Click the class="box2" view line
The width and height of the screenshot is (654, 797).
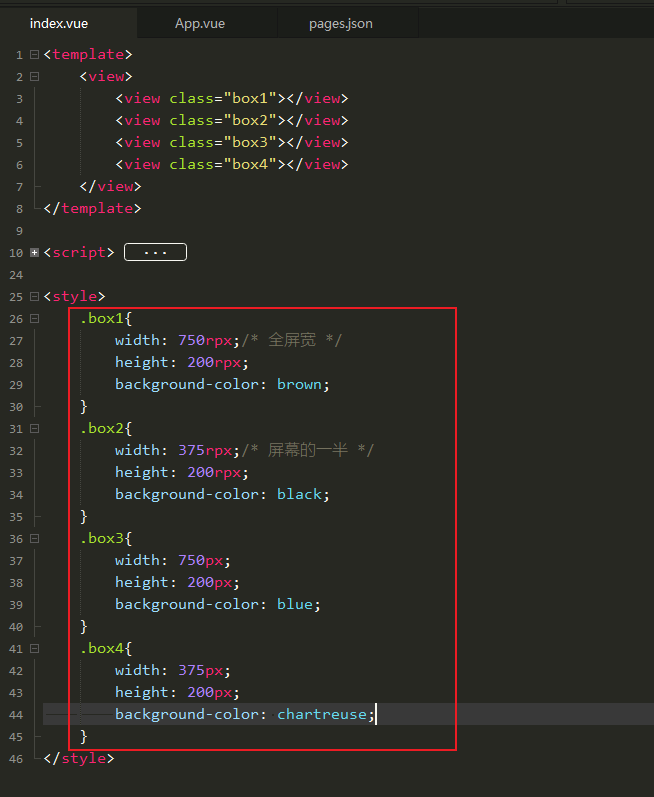pyautogui.click(x=232, y=120)
